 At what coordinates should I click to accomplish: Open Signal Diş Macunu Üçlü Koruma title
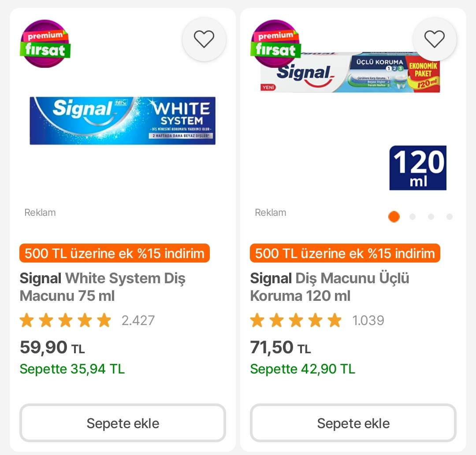330,287
